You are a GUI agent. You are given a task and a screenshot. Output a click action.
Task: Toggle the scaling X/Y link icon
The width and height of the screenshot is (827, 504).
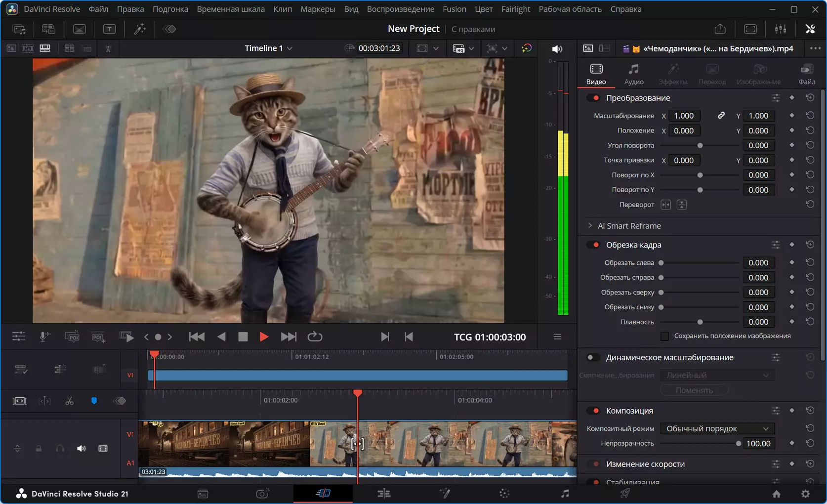tap(721, 116)
